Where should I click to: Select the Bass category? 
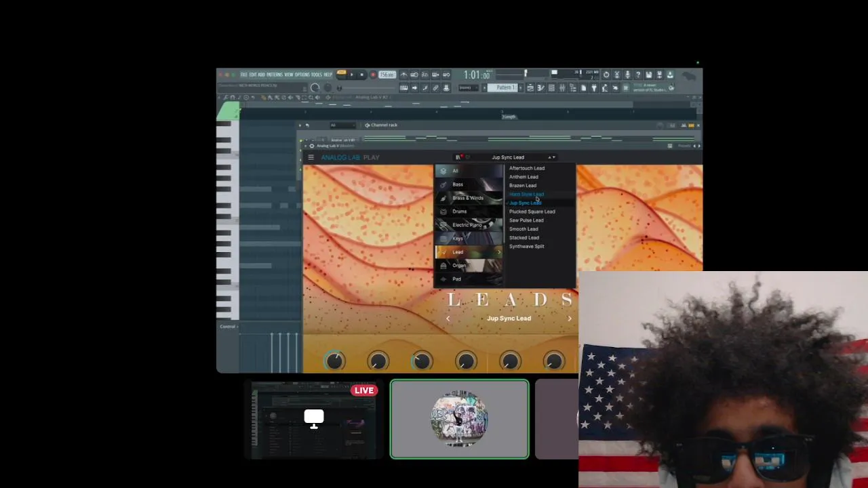click(x=469, y=184)
